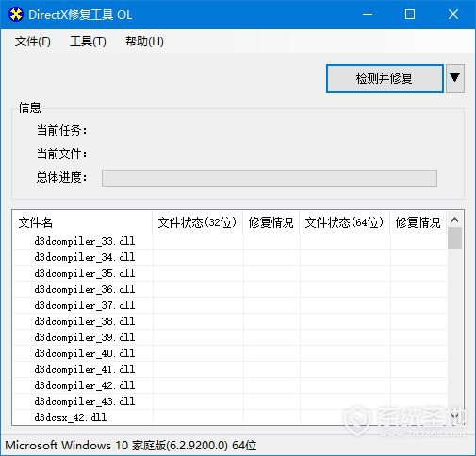Minimize the DirectX修复工具 window
476x456 pixels.
pyautogui.click(x=368, y=14)
